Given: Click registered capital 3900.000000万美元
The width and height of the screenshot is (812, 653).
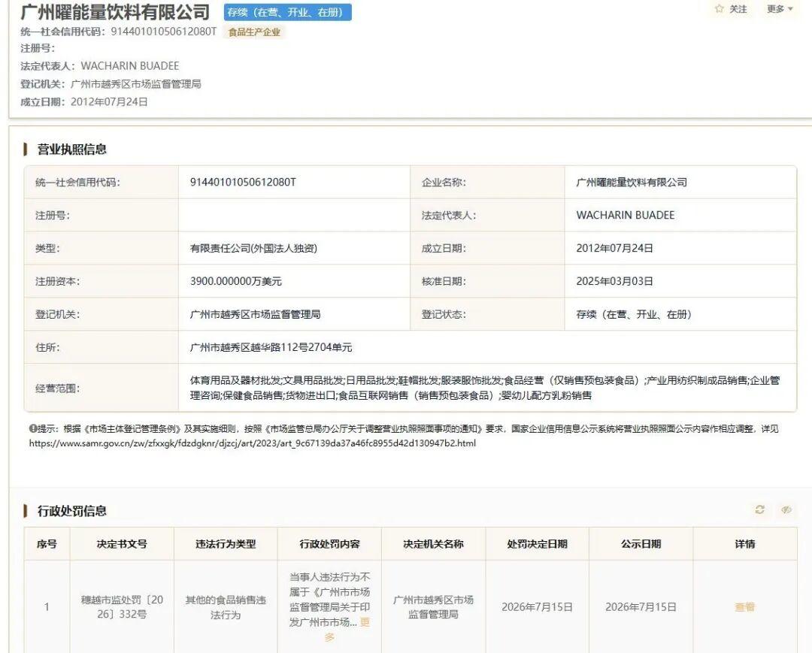Looking at the screenshot, I should [235, 282].
